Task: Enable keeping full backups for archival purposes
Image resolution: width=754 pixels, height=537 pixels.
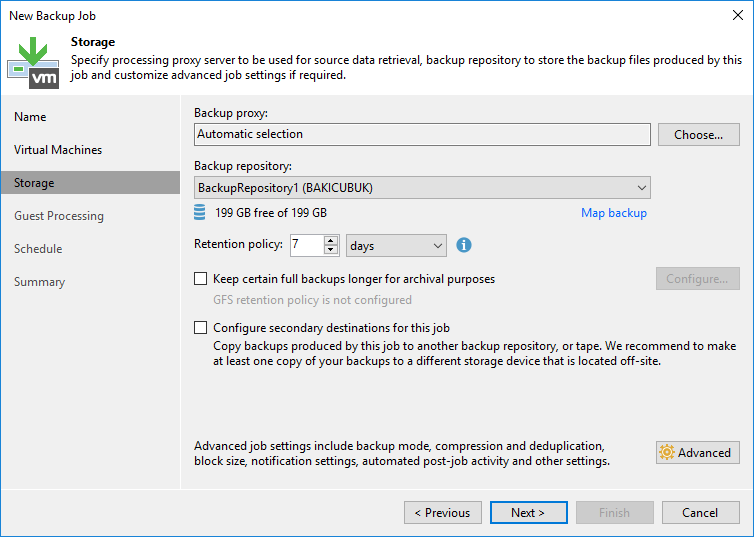Action: 201,279
